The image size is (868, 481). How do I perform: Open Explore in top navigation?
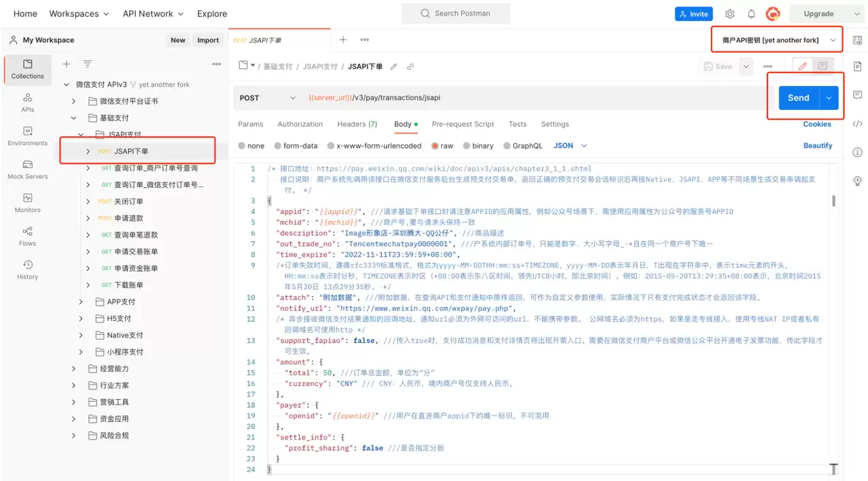coord(212,14)
